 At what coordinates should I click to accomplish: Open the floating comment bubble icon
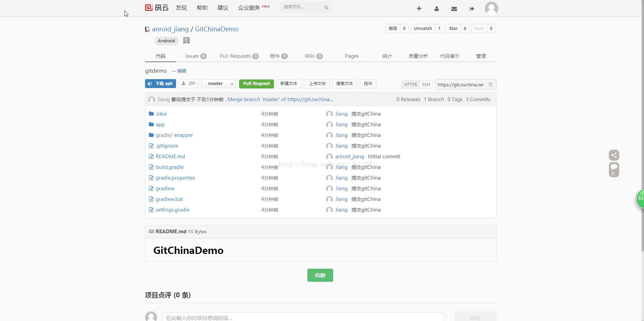(x=614, y=170)
